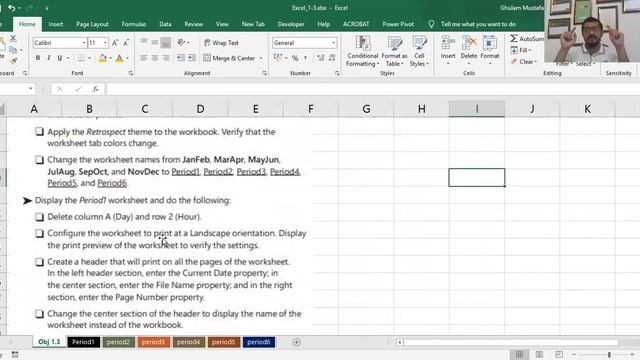The height and width of the screenshot is (360, 640).
Task: Toggle Bold formatting
Action: coord(38,58)
